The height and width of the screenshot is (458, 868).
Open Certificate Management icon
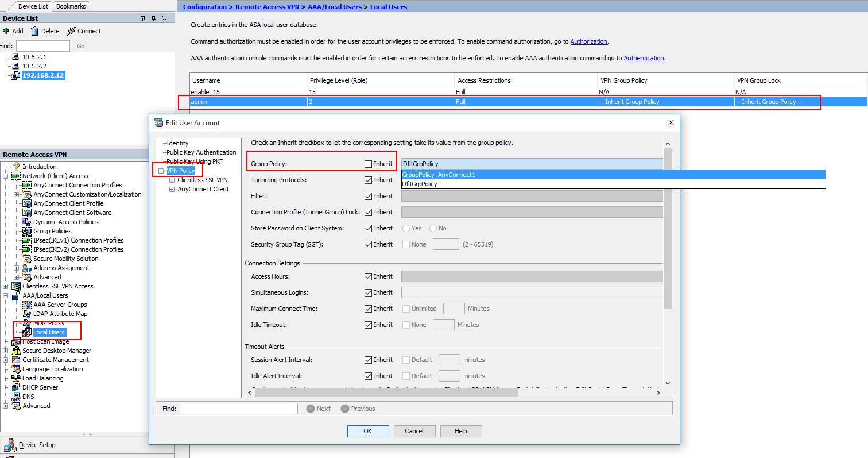[16, 360]
